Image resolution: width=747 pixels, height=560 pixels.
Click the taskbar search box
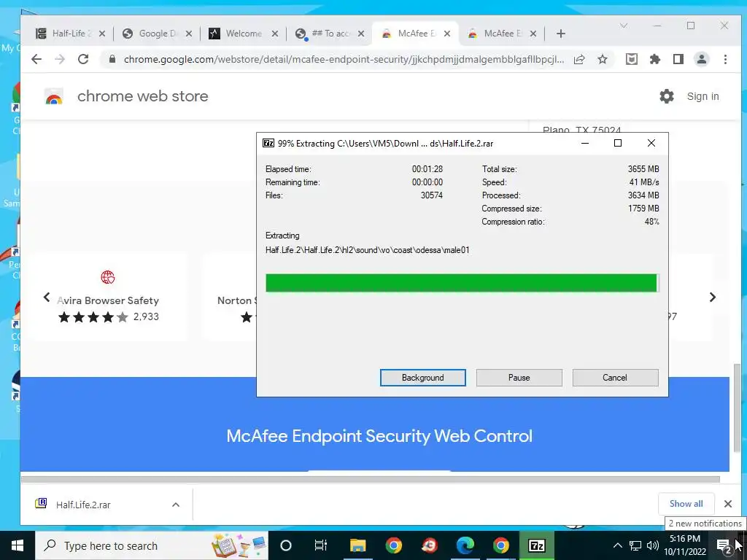click(x=152, y=545)
